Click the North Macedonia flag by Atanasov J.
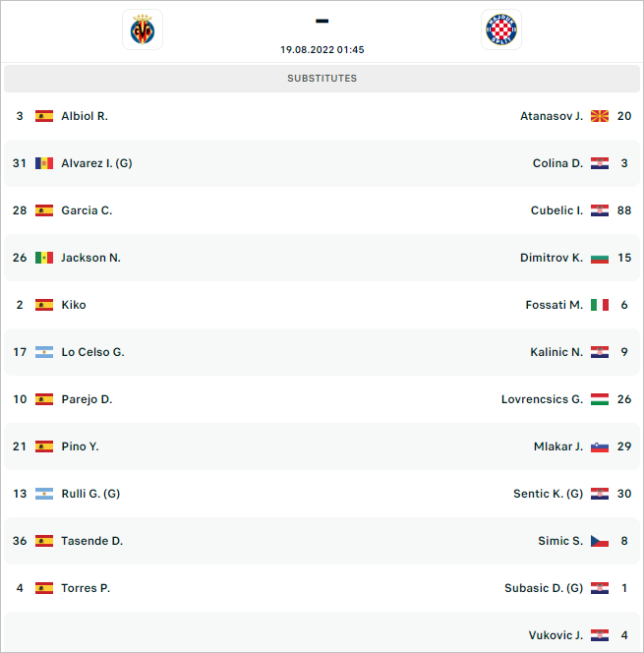This screenshot has width=644, height=653. tap(600, 116)
